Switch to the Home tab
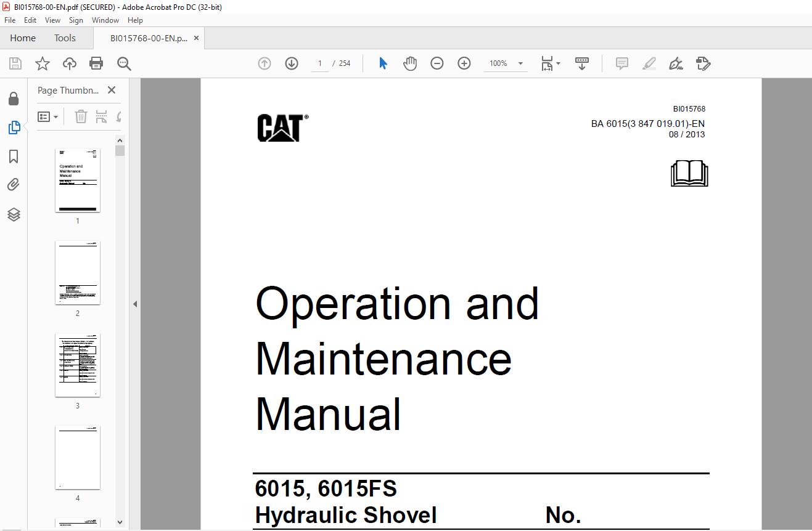812x531 pixels. coord(23,38)
